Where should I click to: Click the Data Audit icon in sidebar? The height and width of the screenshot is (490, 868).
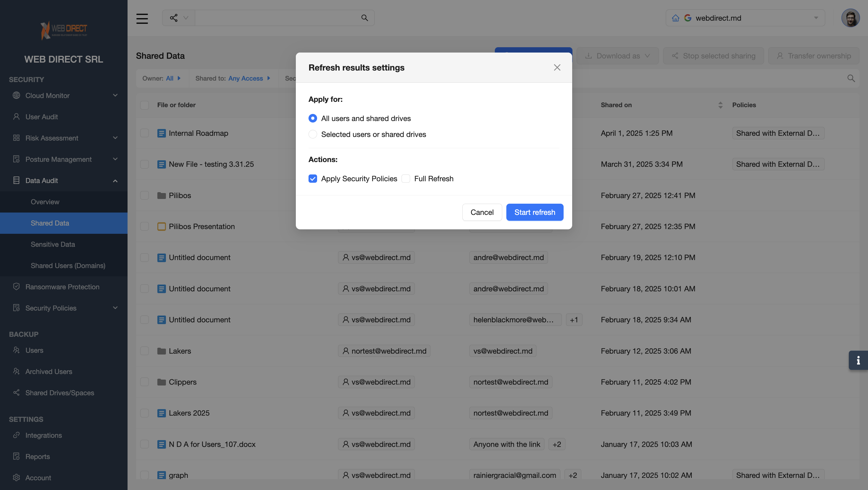(x=16, y=180)
